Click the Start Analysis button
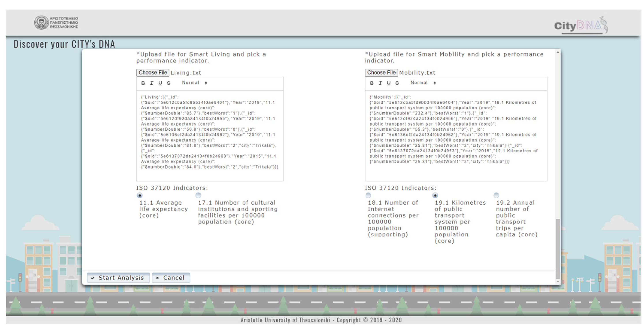The height and width of the screenshot is (332, 644). point(118,278)
